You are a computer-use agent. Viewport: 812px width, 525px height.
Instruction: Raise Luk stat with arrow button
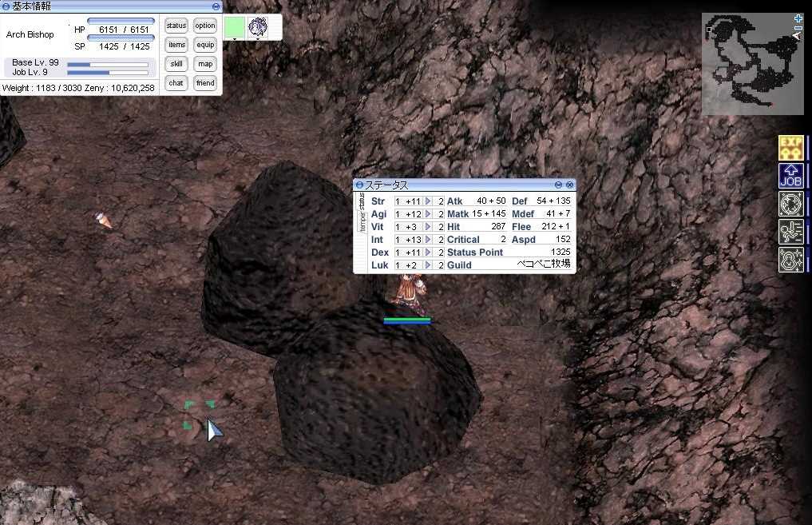click(428, 264)
